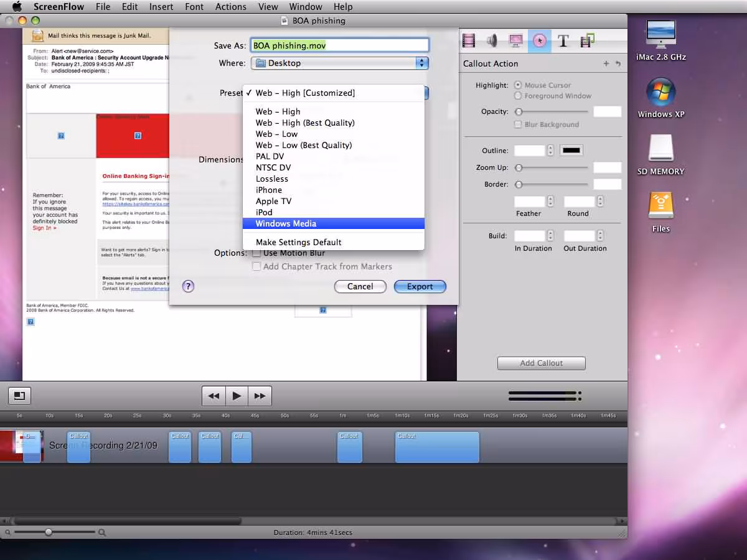747x560 pixels.
Task: Choose the iPhone preset
Action: [334, 190]
